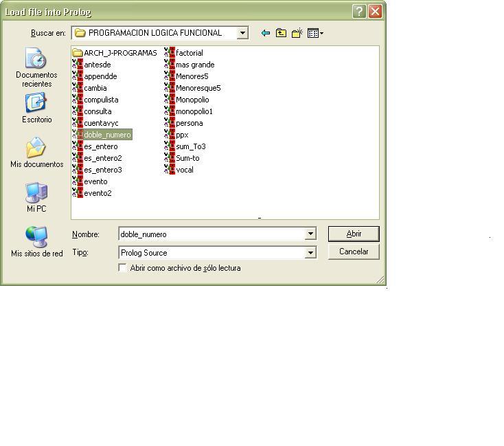Go back using the blue arrow icon
This screenshot has width=504, height=446.
coord(266,33)
